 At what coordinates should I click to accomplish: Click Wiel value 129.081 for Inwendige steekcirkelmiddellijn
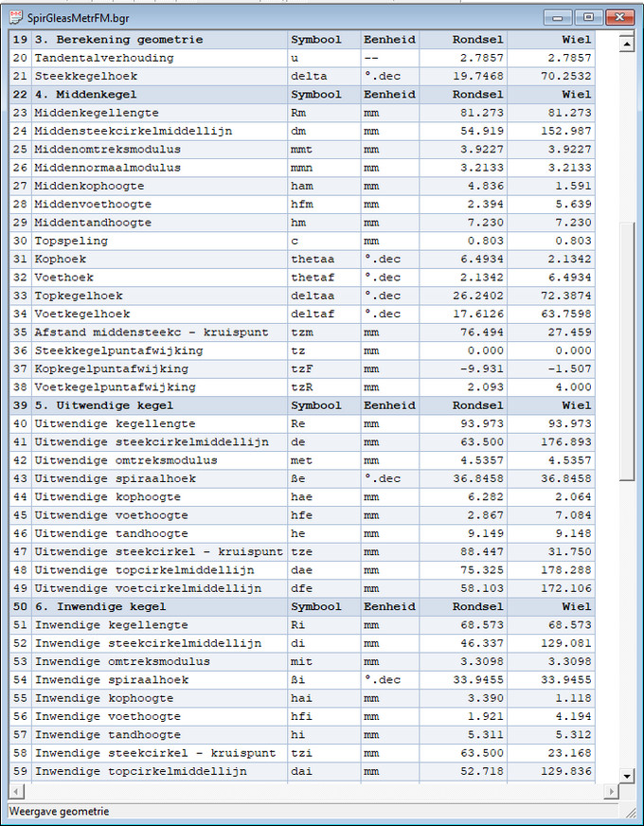tap(566, 643)
